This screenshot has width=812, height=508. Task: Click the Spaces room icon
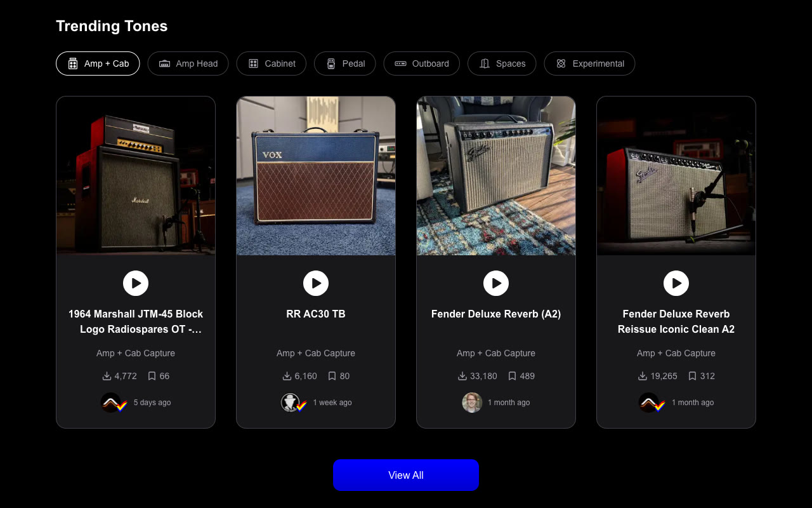485,63
